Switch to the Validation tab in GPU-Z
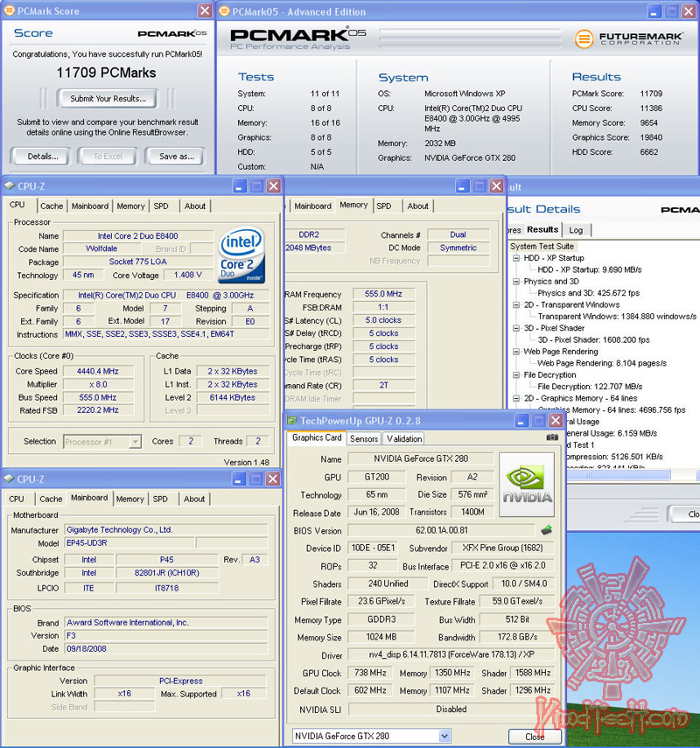This screenshot has height=748, width=700. pyautogui.click(x=406, y=438)
